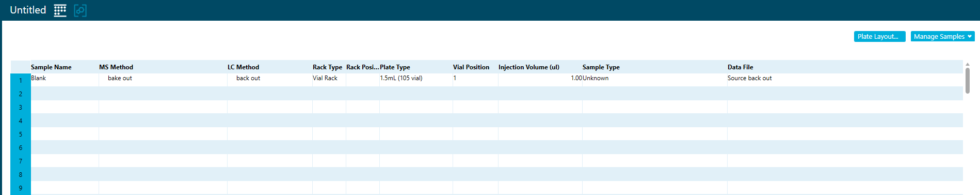The image size is (980, 195).
Task: Select row header 4
Action: pos(21,121)
